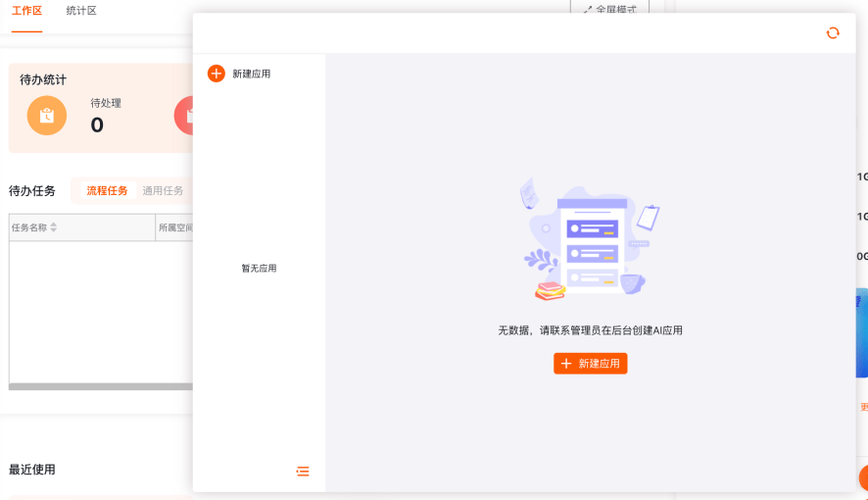Select the 流程任务 toggle tab
868x500 pixels.
click(108, 190)
